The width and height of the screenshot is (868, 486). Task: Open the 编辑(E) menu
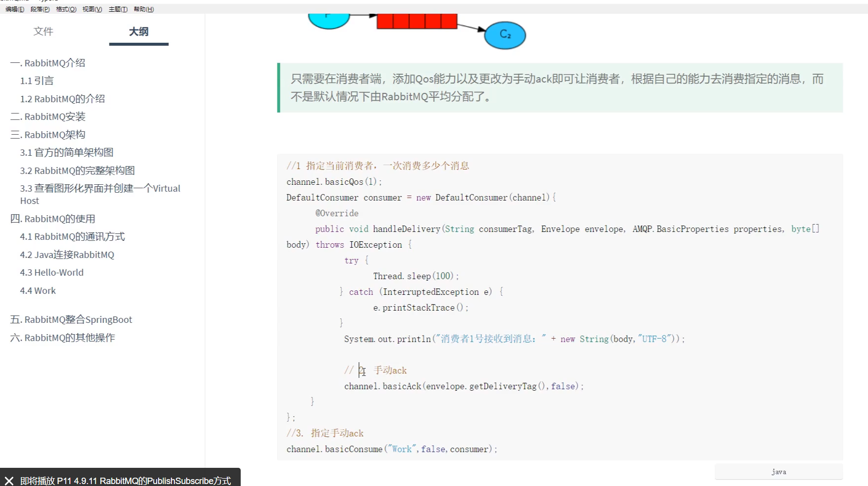pos(15,9)
